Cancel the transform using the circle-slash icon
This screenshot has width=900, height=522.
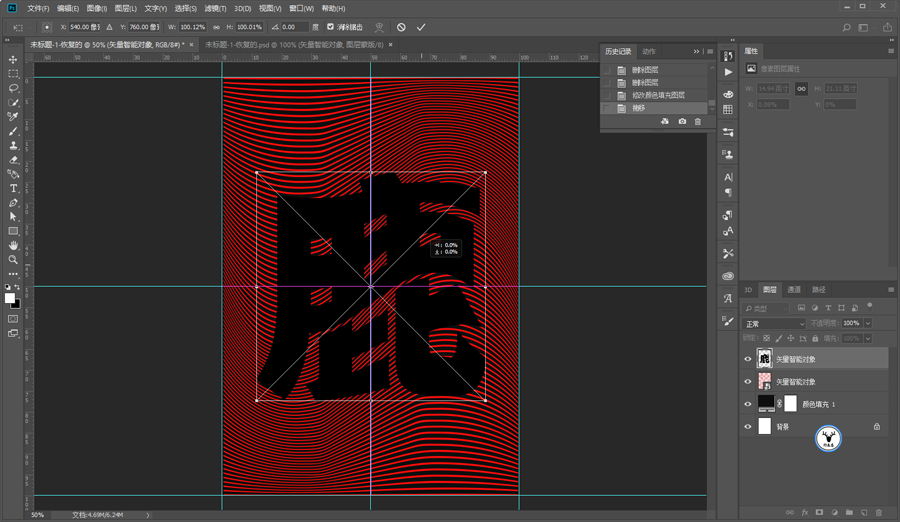point(401,27)
